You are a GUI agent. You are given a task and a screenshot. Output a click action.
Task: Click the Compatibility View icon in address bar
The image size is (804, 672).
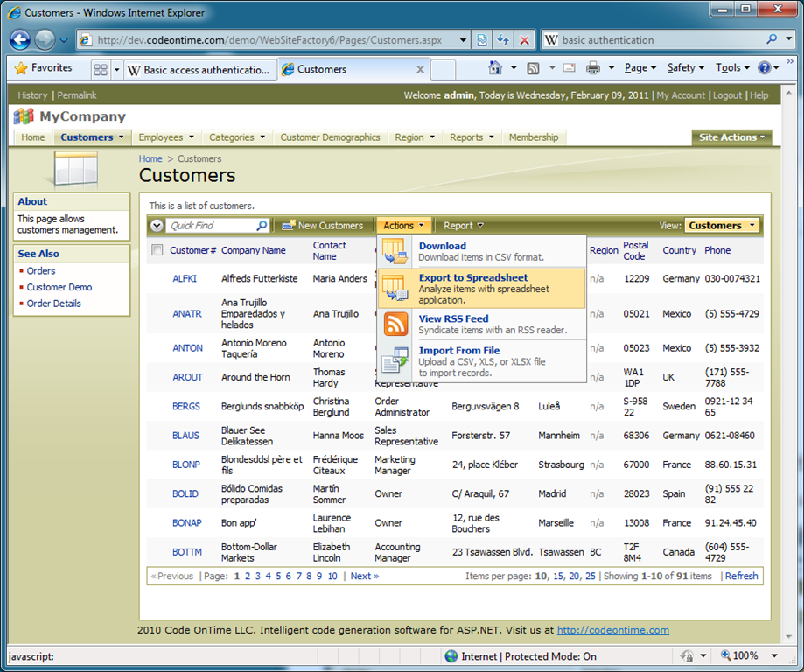click(x=482, y=40)
